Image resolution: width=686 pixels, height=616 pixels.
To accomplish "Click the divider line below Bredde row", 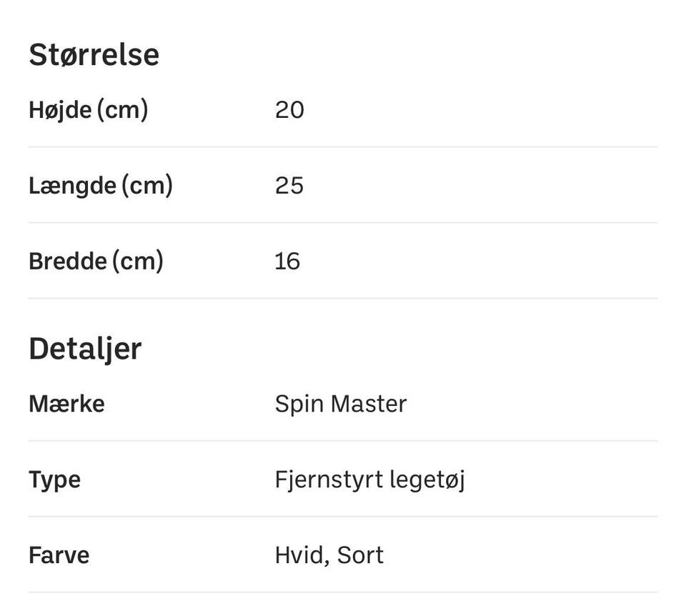I will (343, 298).
